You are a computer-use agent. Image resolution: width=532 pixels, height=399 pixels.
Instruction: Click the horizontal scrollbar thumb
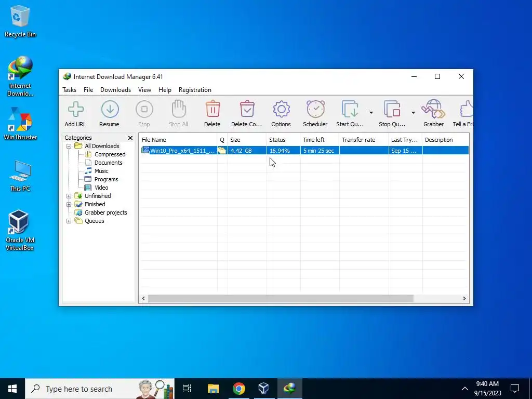click(281, 299)
